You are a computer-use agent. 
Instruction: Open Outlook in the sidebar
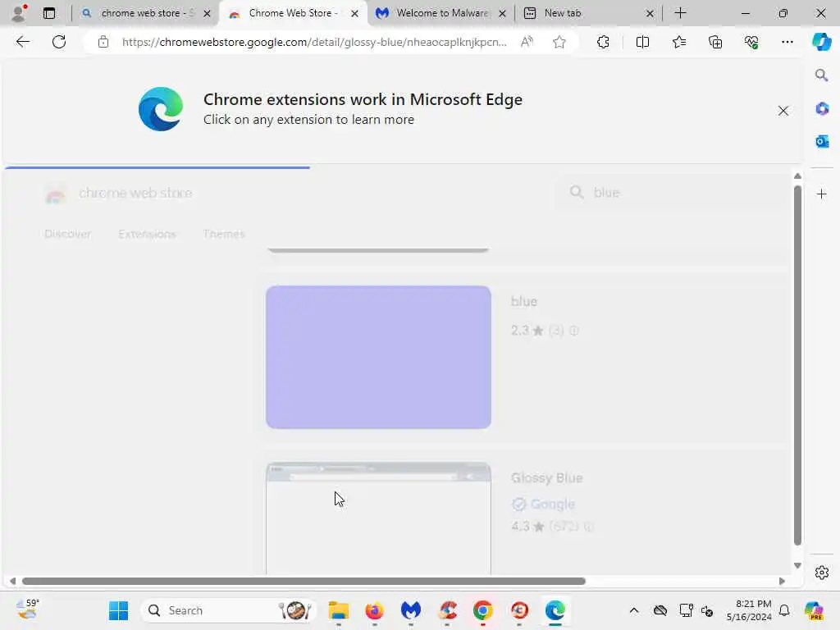[822, 141]
